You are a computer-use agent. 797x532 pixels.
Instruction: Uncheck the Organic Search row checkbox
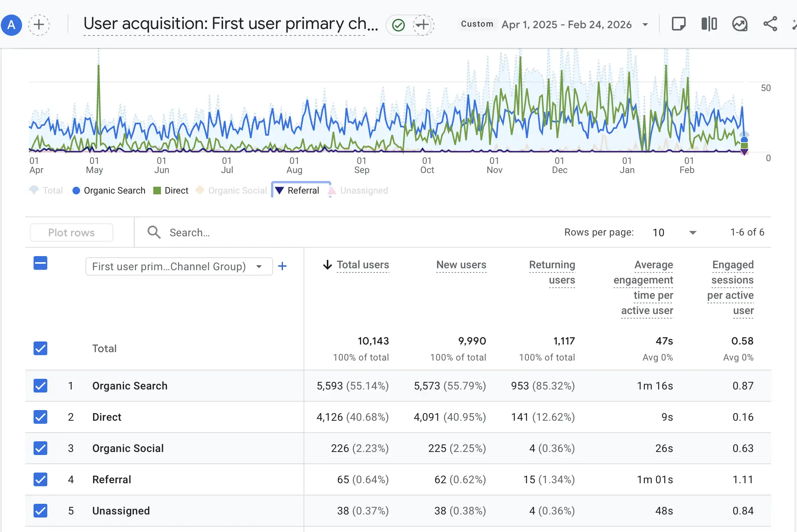click(x=40, y=386)
